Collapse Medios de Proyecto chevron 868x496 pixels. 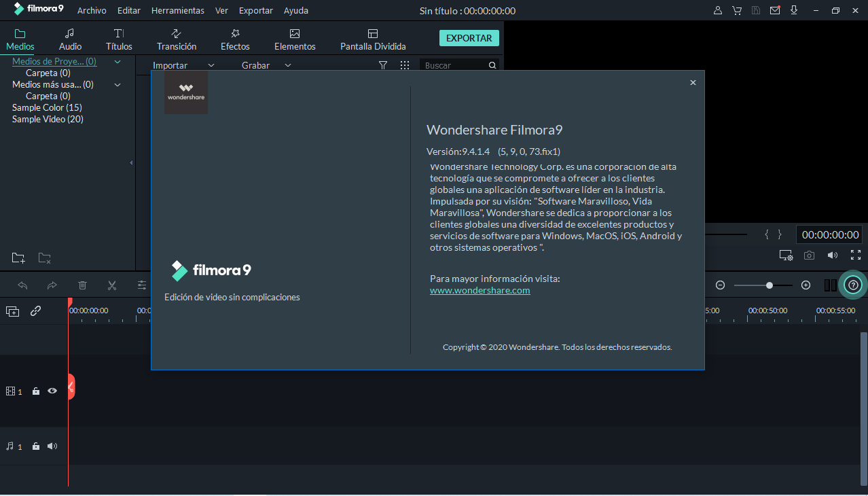[x=117, y=62]
